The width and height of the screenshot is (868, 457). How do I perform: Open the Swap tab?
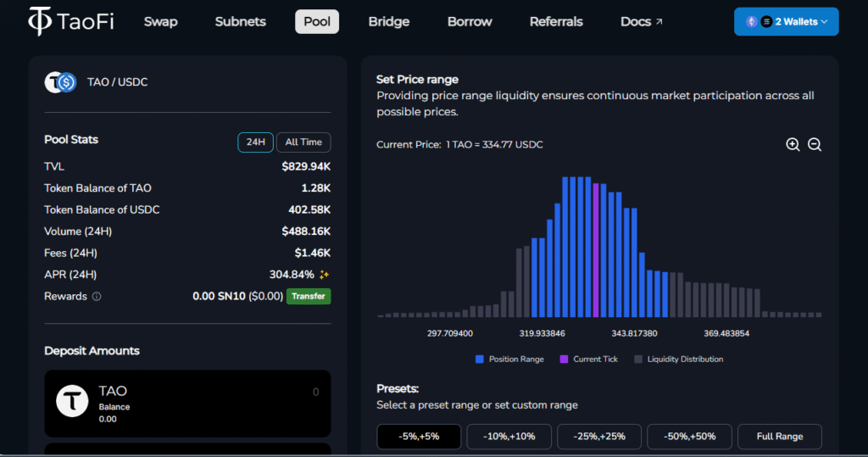[161, 22]
